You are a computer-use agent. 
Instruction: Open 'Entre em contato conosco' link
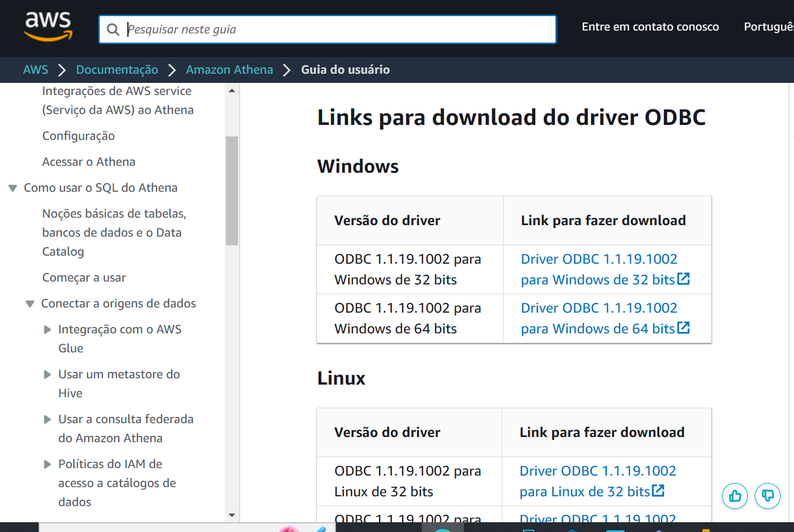[650, 26]
